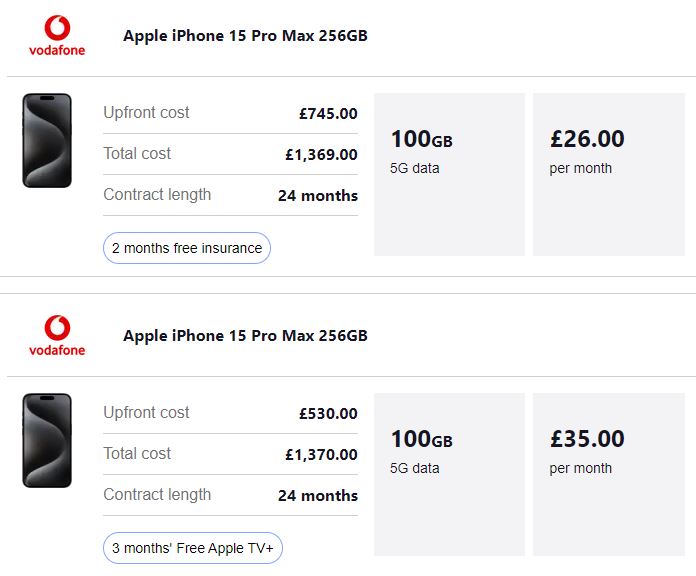Click the second deal's 24 months contract length
The image size is (696, 576).
click(x=318, y=495)
